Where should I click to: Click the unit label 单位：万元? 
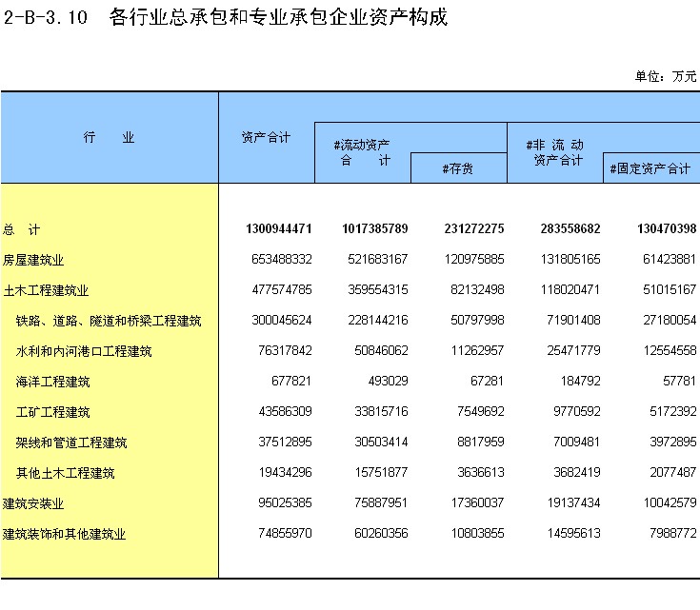click(x=666, y=76)
